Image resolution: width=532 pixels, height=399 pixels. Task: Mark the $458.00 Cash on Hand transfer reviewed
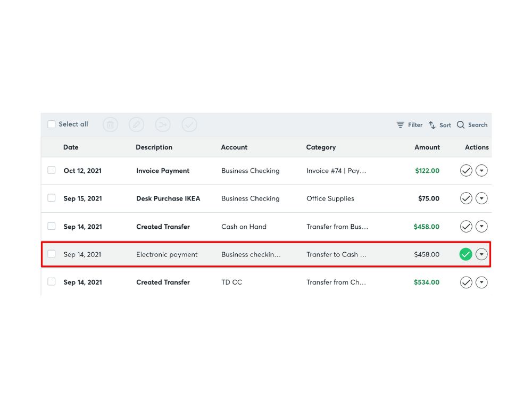tap(466, 226)
